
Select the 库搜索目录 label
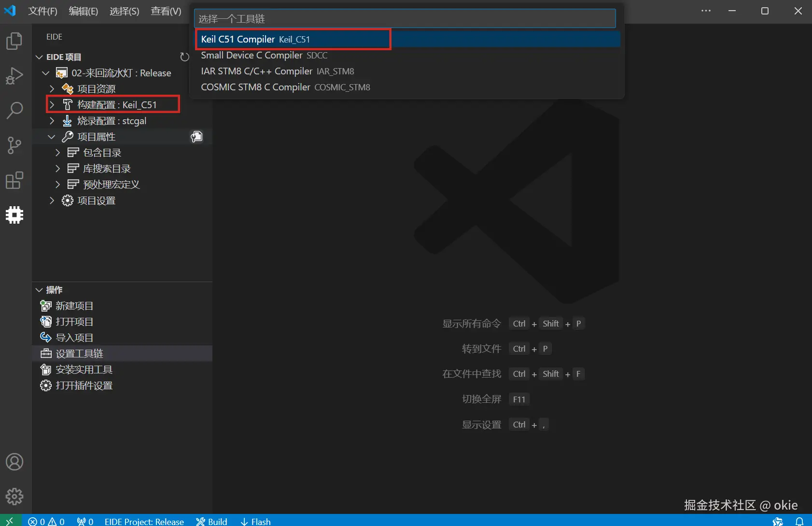point(107,169)
